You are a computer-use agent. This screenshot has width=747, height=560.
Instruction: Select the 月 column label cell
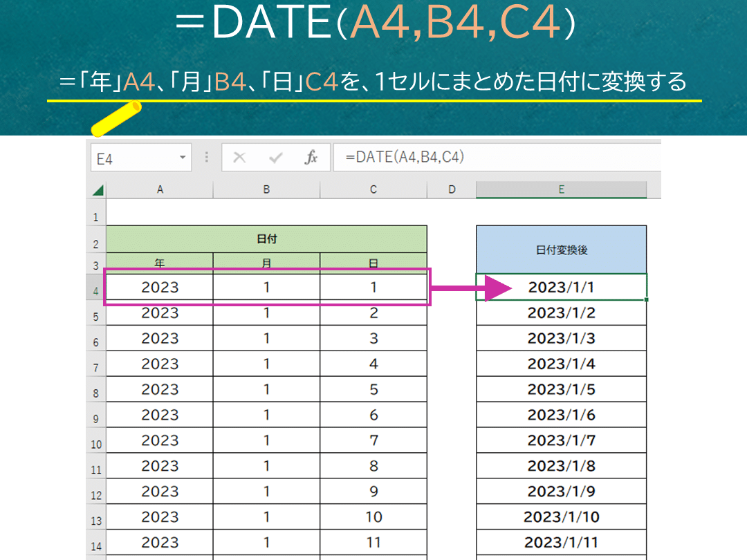click(268, 262)
